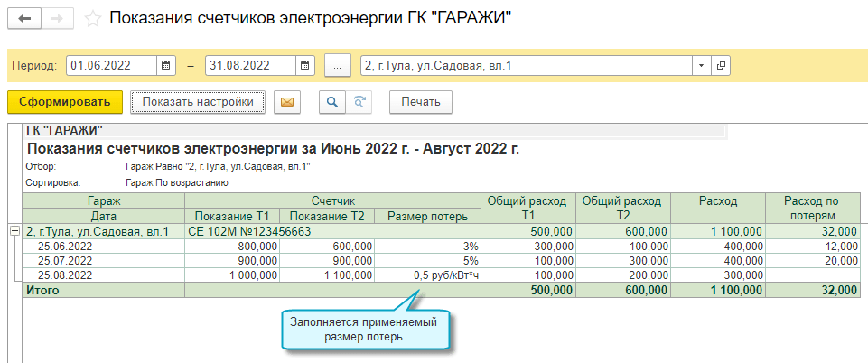Click garage field with г.Тула, ул.Садовая
The image size is (868, 363).
coord(527,65)
